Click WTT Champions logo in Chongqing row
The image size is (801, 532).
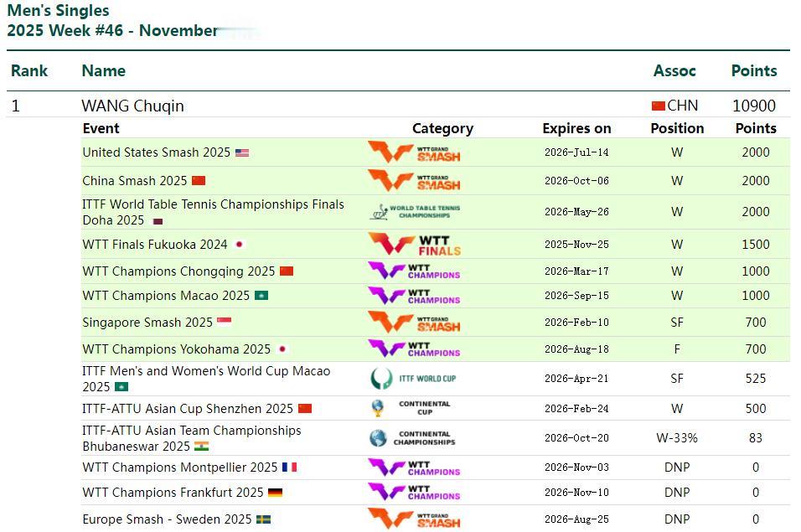[x=414, y=271]
